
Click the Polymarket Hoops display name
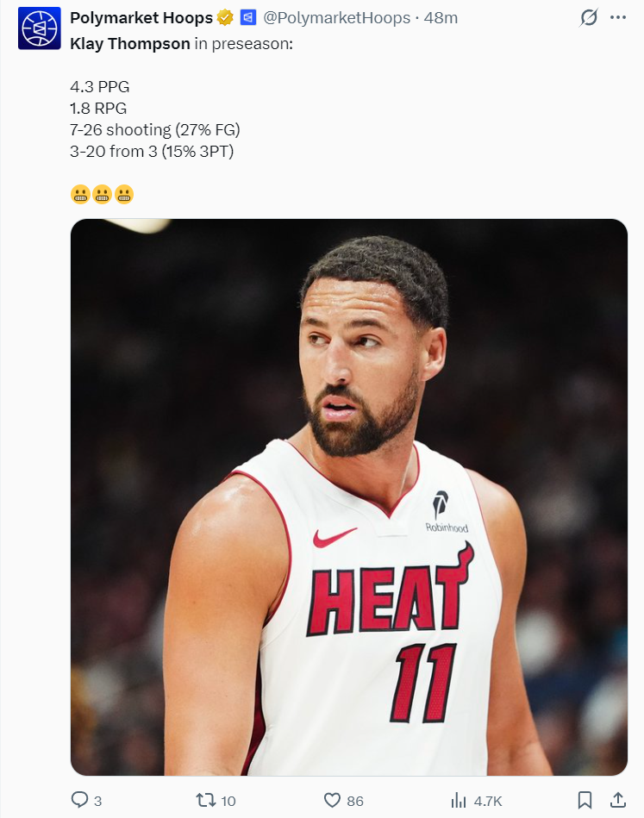pyautogui.click(x=141, y=18)
